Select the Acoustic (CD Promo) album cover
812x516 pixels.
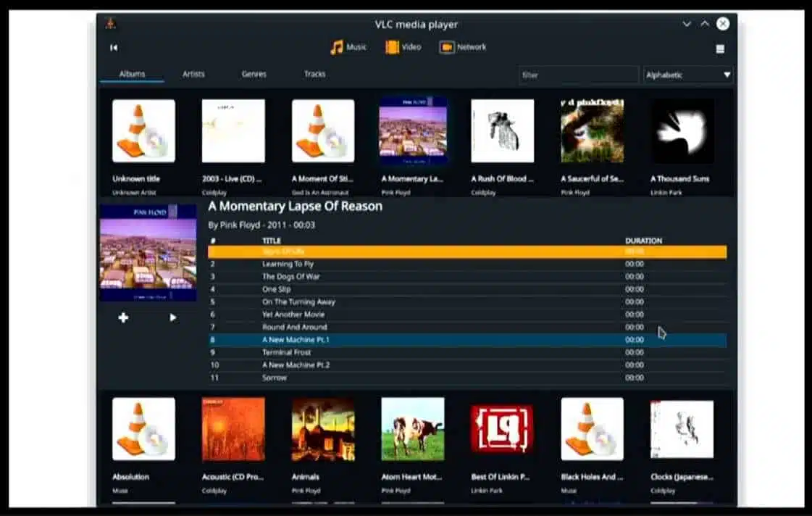tap(233, 429)
